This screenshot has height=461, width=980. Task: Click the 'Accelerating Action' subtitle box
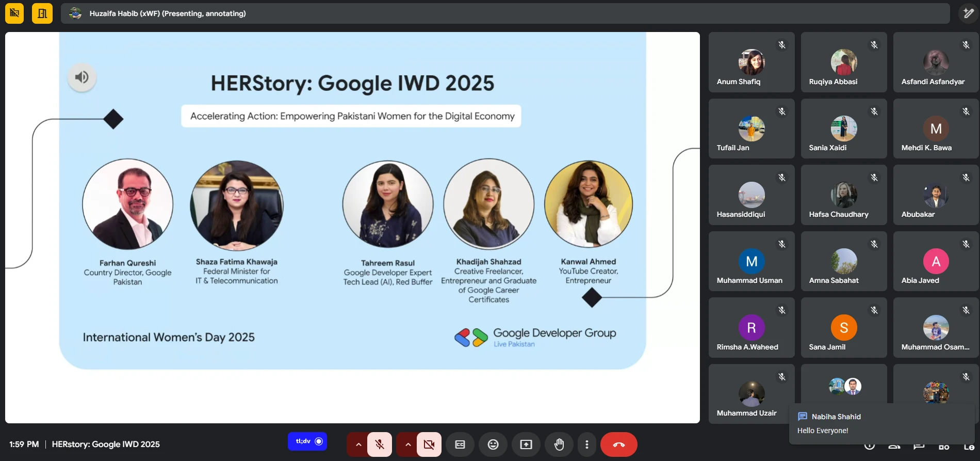click(x=351, y=116)
